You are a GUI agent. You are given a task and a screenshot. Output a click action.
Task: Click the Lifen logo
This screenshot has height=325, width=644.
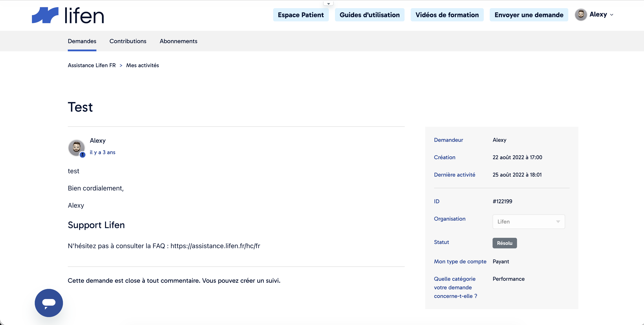pyautogui.click(x=68, y=15)
